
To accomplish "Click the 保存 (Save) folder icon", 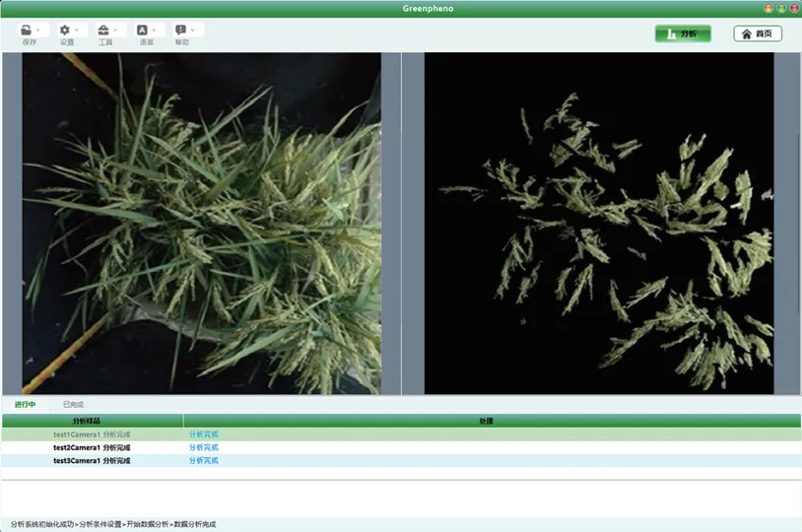I will click(26, 31).
